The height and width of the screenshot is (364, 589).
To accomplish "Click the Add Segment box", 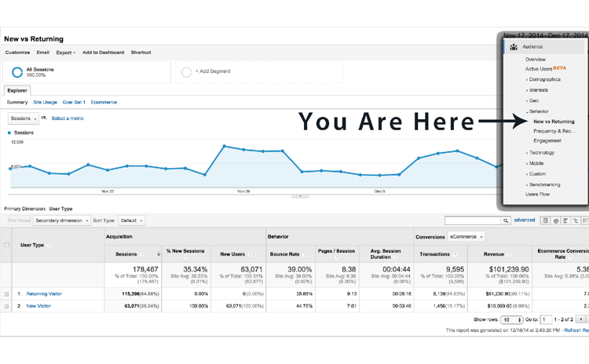I will pyautogui.click(x=259, y=72).
